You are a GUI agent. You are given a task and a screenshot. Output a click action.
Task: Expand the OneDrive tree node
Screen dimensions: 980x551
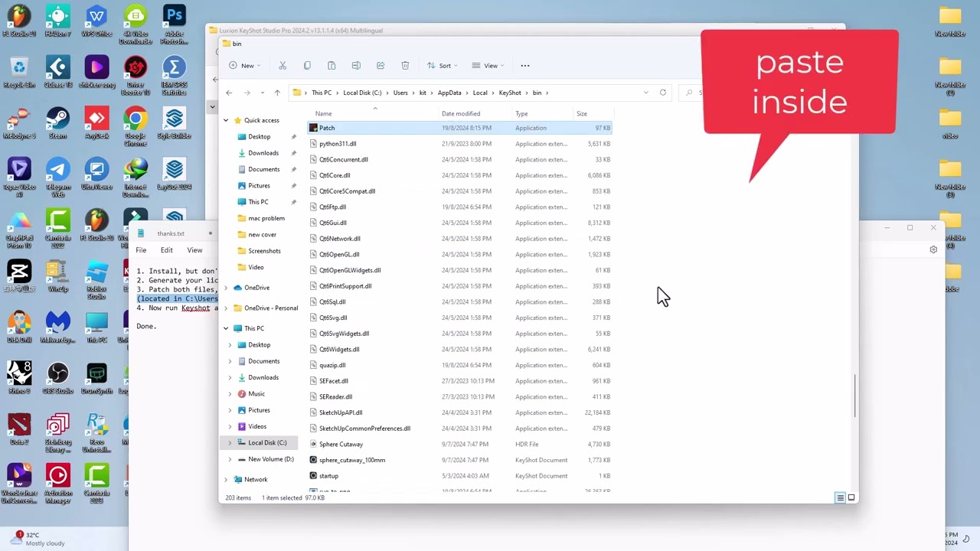click(226, 288)
